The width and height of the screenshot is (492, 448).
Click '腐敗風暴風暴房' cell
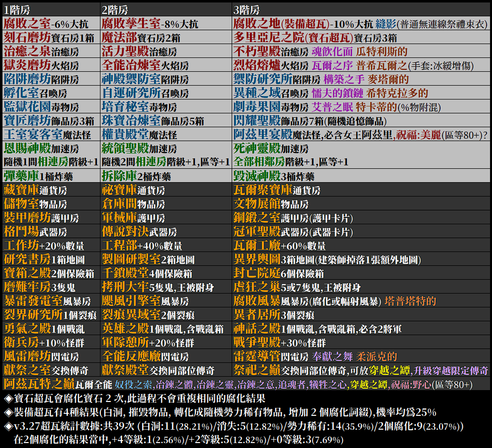(x=361, y=300)
